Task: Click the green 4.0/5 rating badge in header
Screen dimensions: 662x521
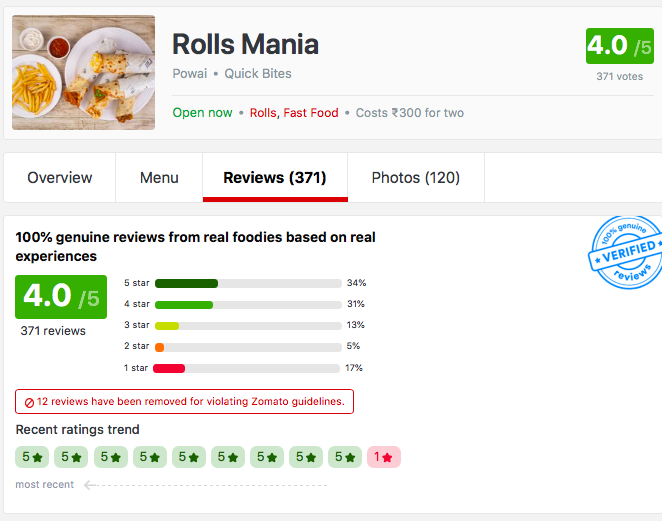Action: tap(618, 46)
